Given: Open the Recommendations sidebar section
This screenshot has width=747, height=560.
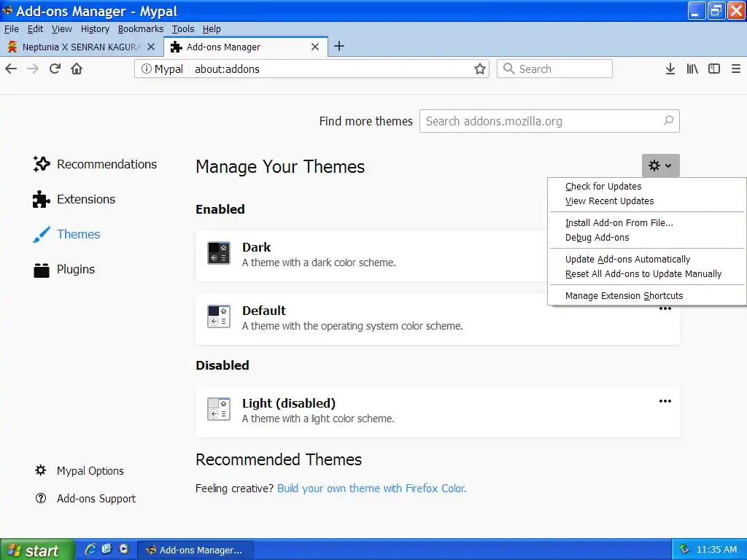Looking at the screenshot, I should pyautogui.click(x=95, y=164).
